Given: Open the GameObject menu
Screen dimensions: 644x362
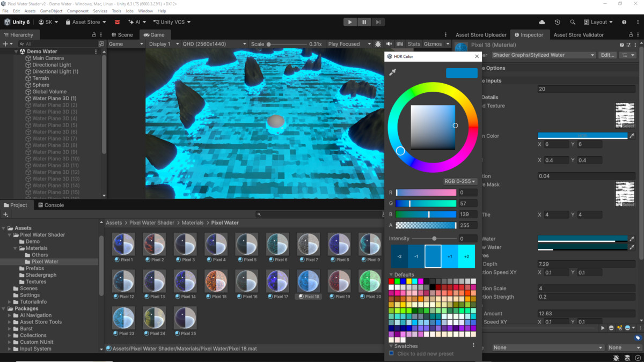Looking at the screenshot, I should (51, 11).
